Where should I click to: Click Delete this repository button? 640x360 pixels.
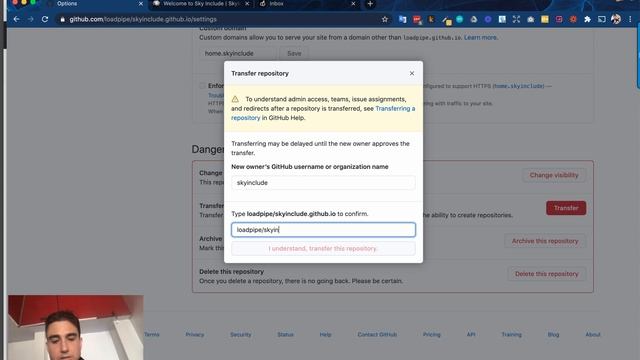coord(547,274)
